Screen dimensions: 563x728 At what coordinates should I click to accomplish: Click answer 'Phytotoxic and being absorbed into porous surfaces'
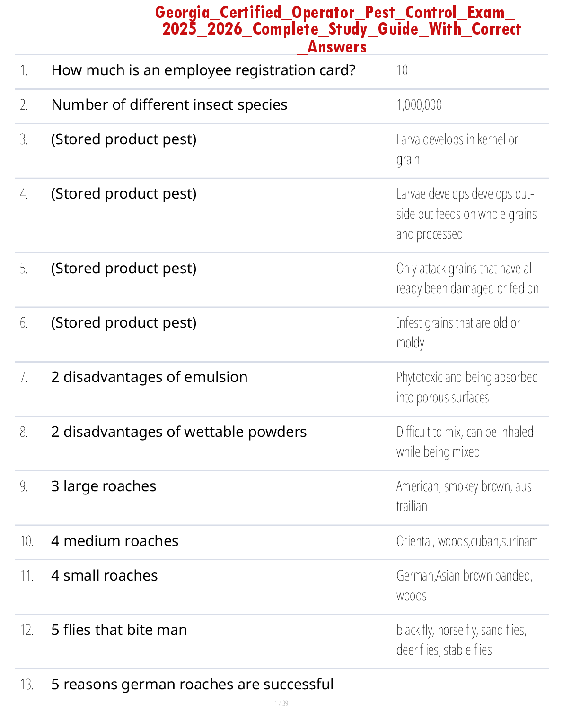[x=466, y=387]
